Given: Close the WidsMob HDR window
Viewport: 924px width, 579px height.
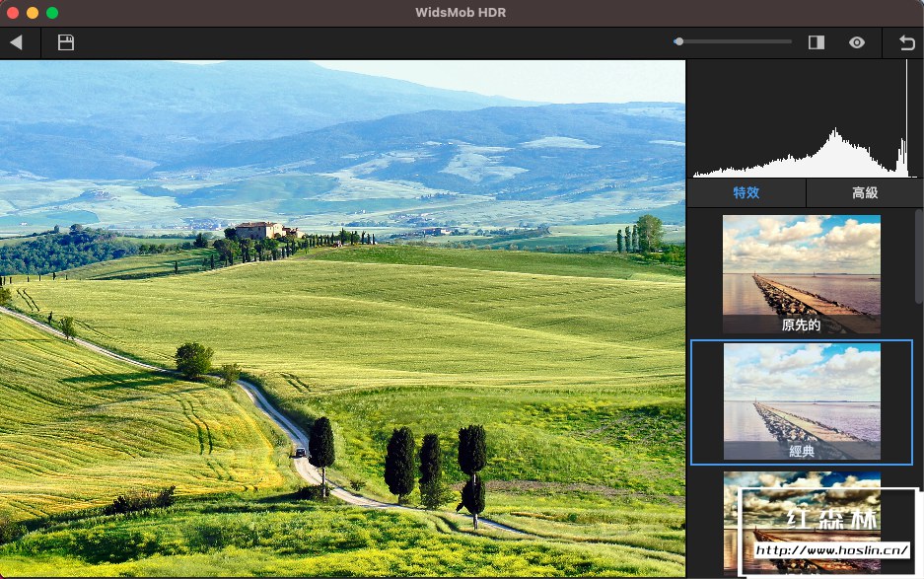Looking at the screenshot, I should [x=13, y=13].
